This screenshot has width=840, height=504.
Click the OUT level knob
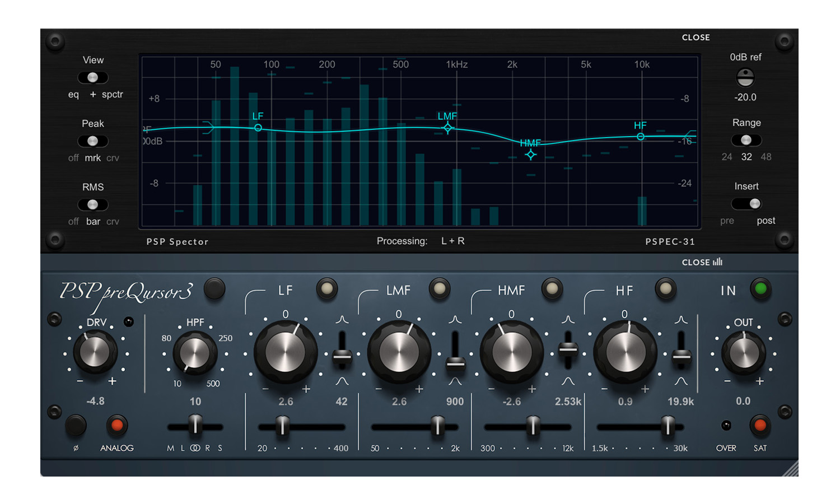coord(744,353)
